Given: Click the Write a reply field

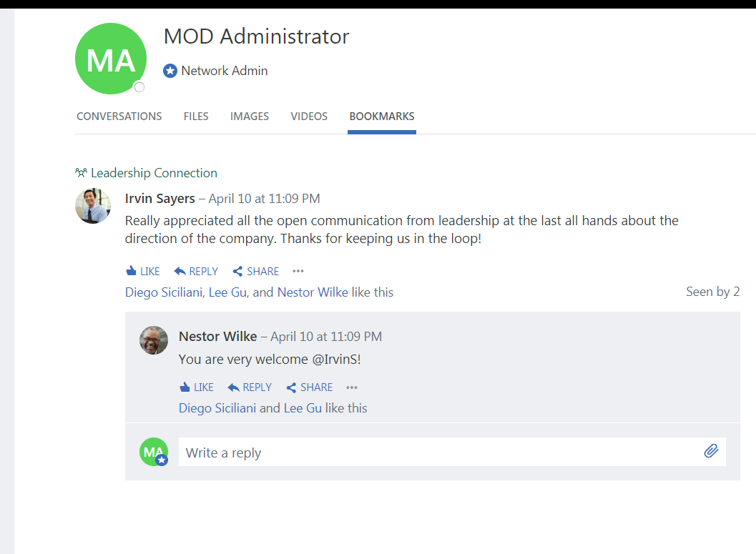Looking at the screenshot, I should 436,452.
